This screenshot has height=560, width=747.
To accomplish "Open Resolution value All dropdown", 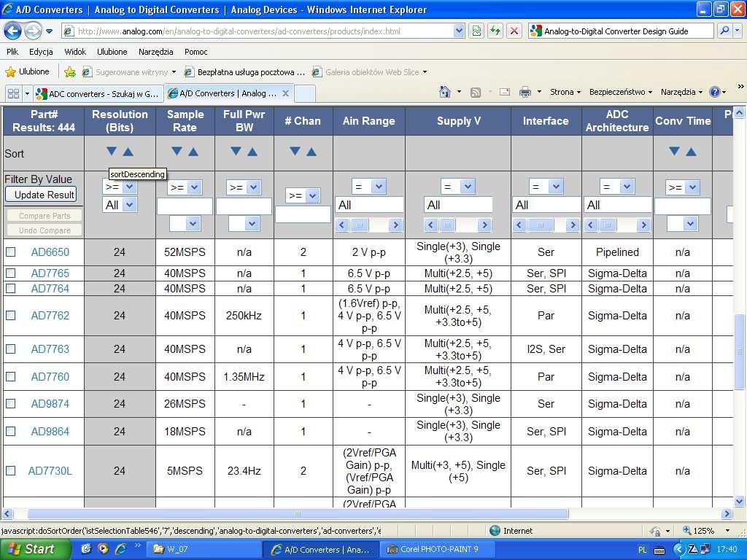I will 120,205.
